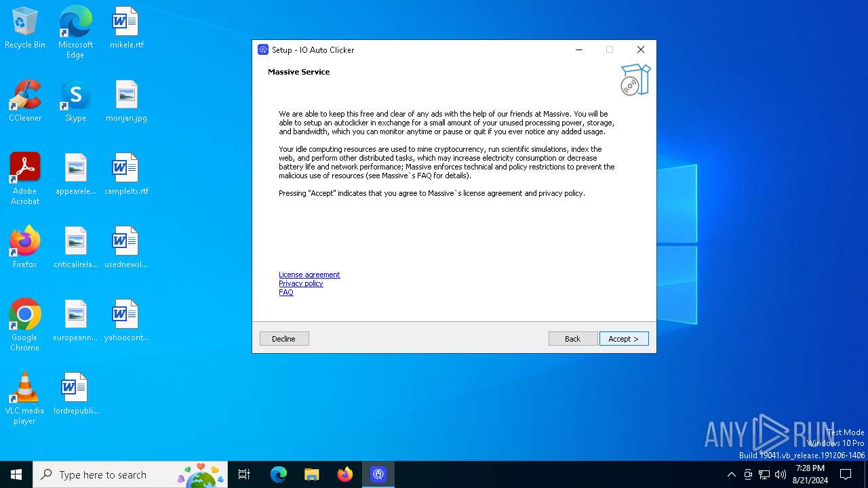Select the VLC media player shortcut
The height and width of the screenshot is (488, 868).
25,399
